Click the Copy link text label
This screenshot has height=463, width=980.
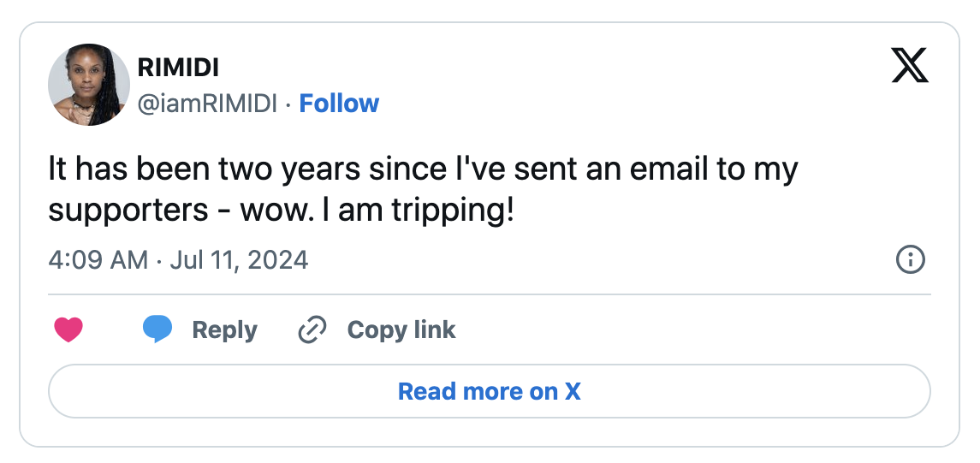click(401, 329)
